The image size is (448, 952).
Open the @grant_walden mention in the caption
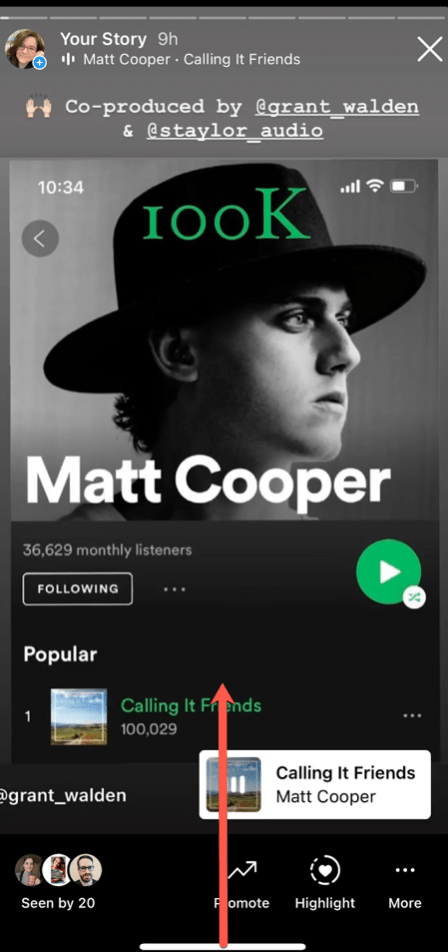pos(337,107)
